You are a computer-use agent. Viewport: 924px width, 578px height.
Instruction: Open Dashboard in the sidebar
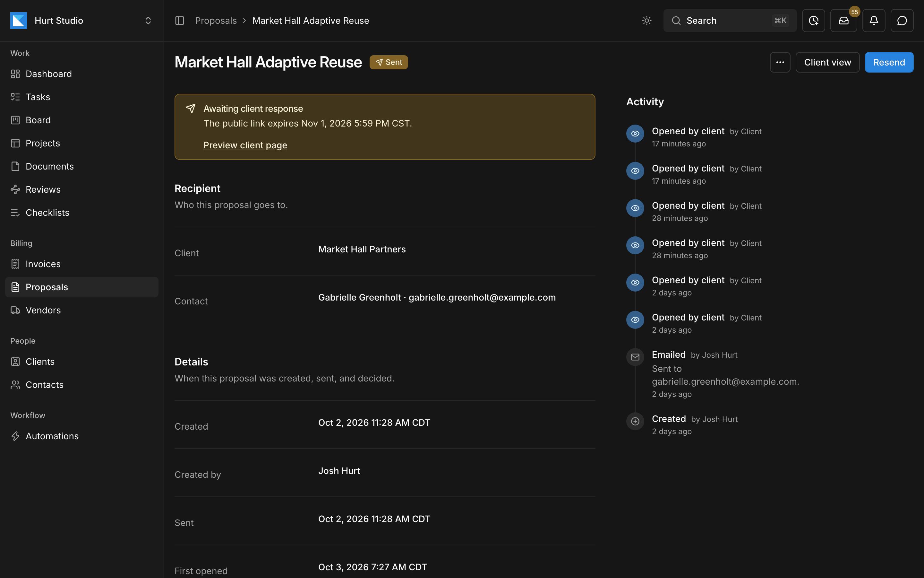(x=82, y=74)
